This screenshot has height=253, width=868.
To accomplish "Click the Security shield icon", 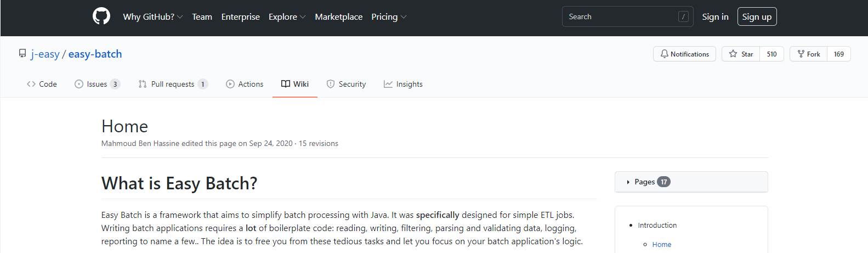I will [x=331, y=84].
